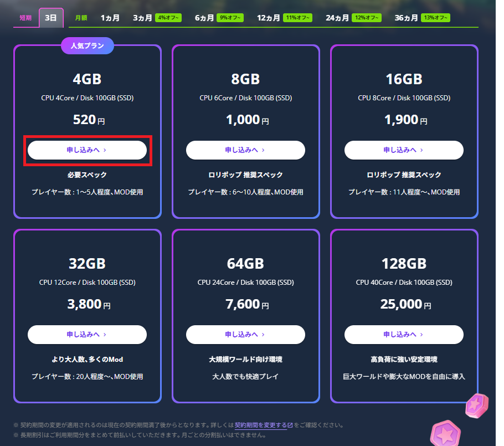The image size is (504, 446).
Task: Click CPU 40Core / Disk 100GB (SSD) text
Action: pyautogui.click(x=404, y=283)
